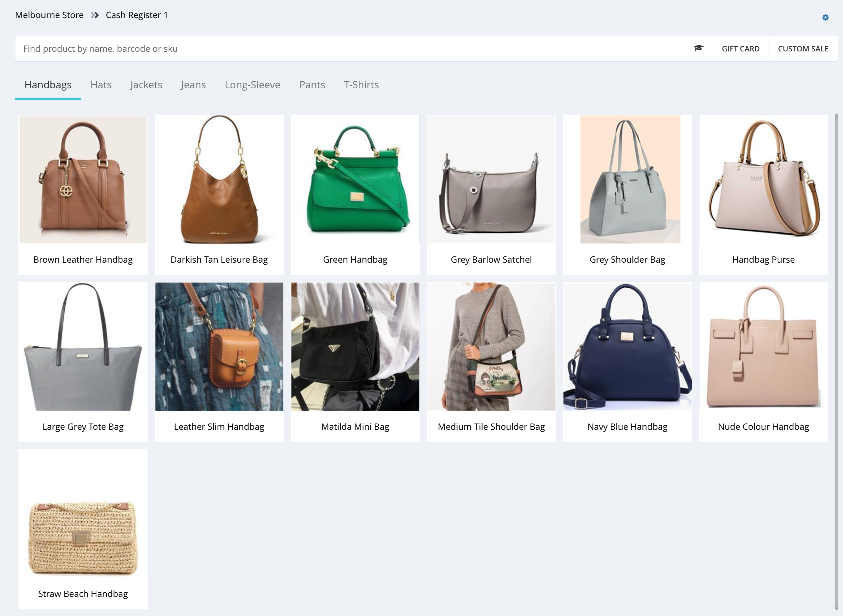
Task: Add the Straw Beach Handbag image
Action: point(83,514)
